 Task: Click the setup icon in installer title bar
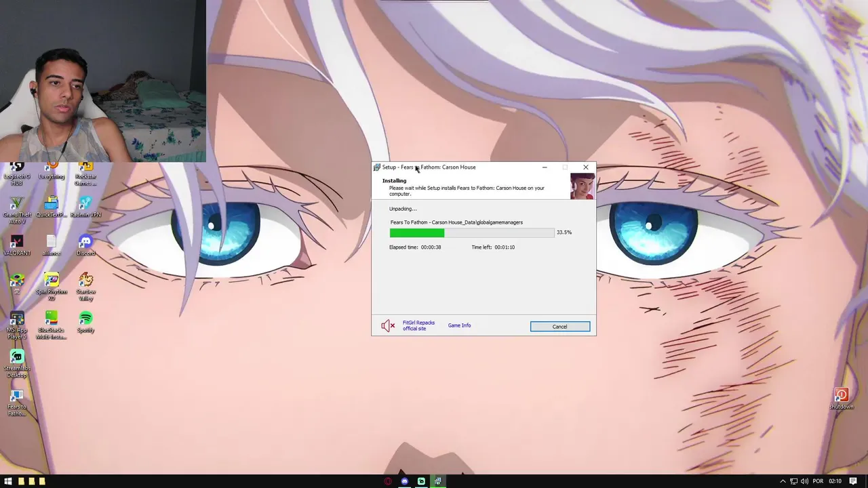(376, 167)
